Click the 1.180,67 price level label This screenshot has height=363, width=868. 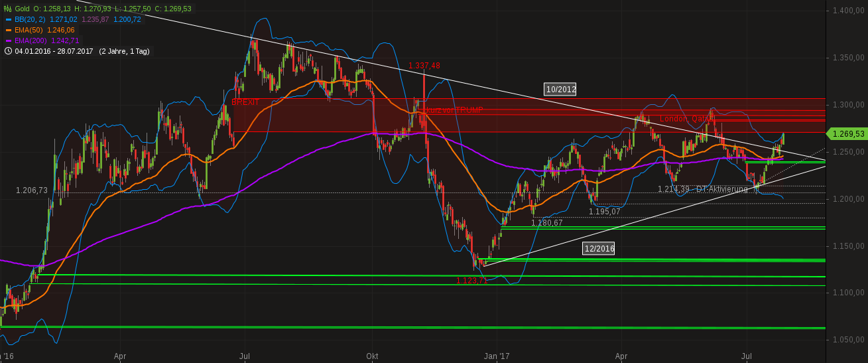pyautogui.click(x=547, y=223)
